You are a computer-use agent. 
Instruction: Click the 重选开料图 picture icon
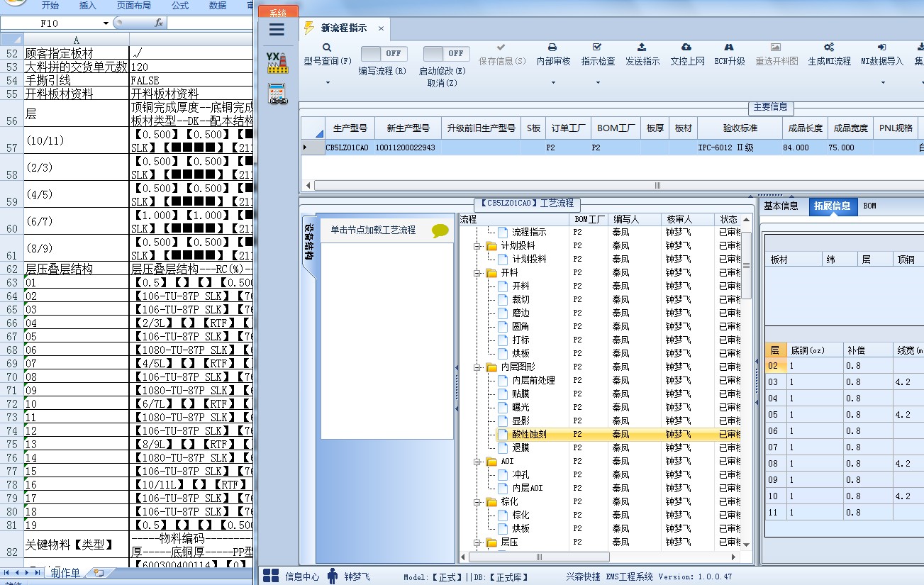pos(776,47)
